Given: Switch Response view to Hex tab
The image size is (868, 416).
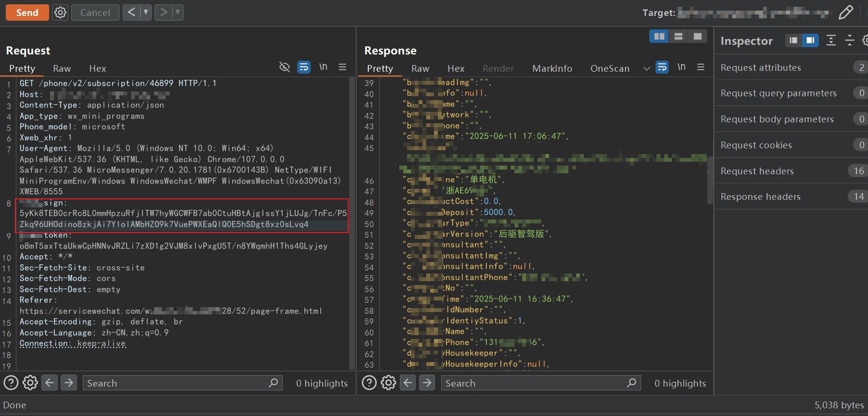Looking at the screenshot, I should 456,68.
